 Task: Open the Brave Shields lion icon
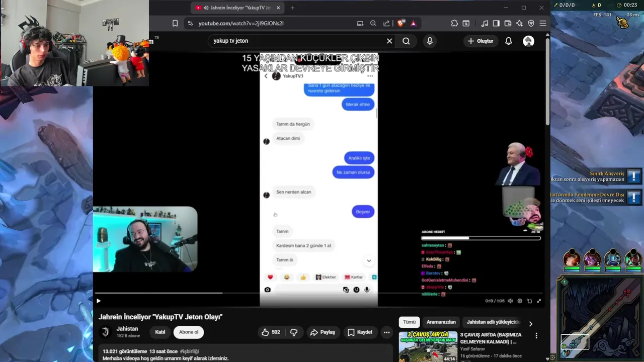pyautogui.click(x=401, y=23)
